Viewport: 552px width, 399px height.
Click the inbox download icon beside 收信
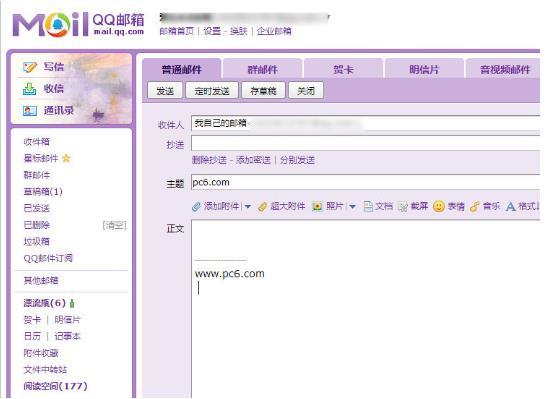(x=30, y=89)
